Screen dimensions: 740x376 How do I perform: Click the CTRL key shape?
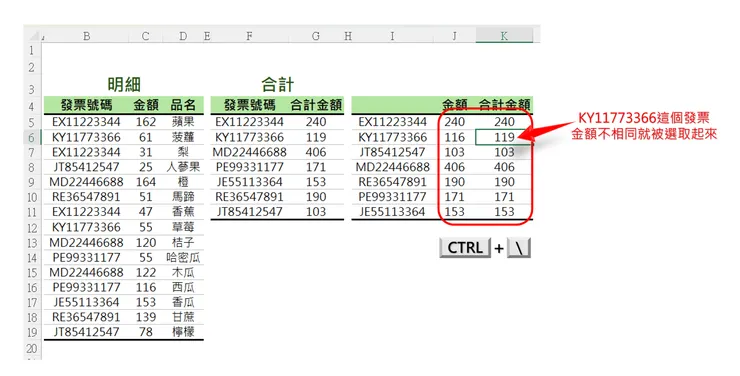[465, 248]
